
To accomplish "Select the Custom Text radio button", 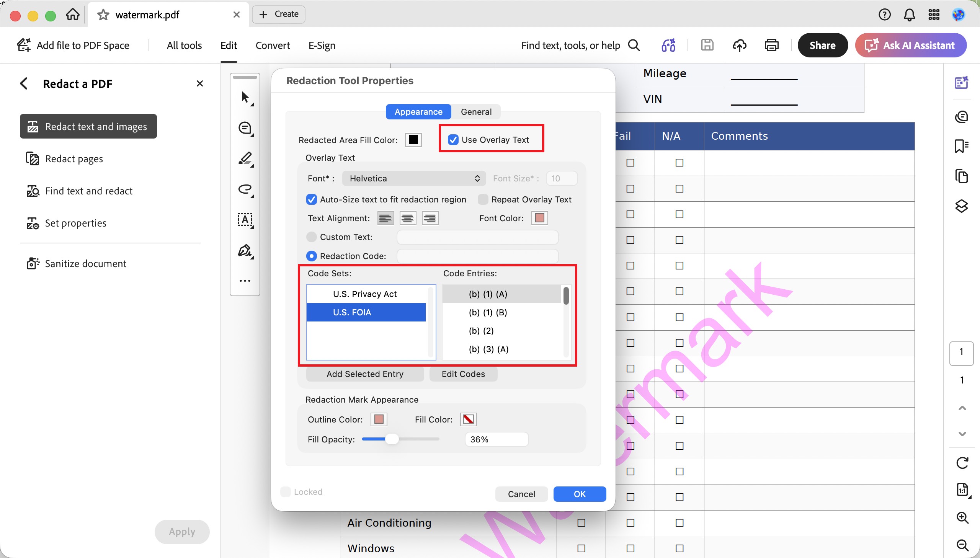I will click(311, 237).
